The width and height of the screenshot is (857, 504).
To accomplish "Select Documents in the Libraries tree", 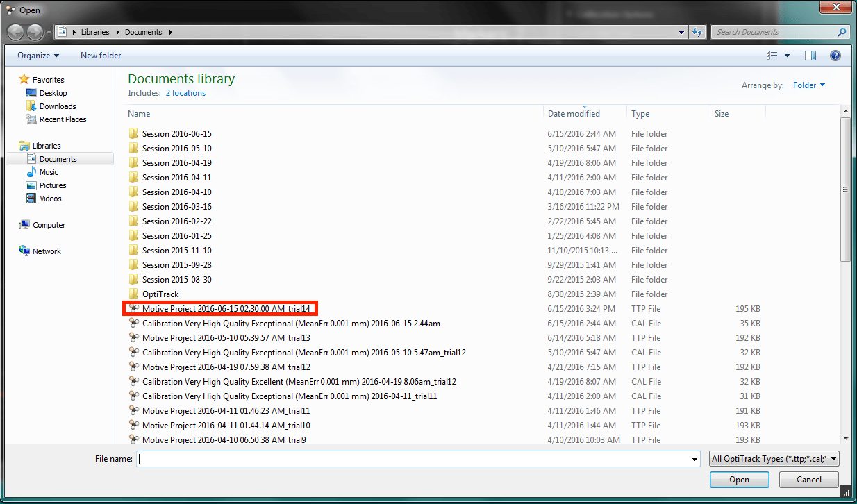I will click(x=58, y=159).
